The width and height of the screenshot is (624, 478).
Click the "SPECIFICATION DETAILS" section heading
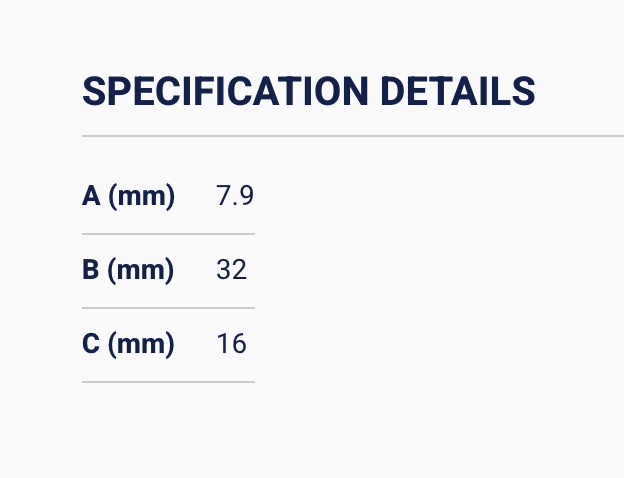click(x=308, y=91)
